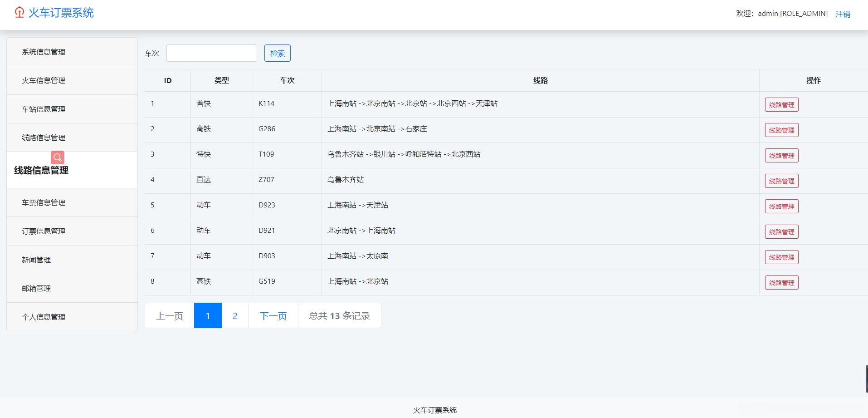Open 系统信息管理 in the sidebar
The width and height of the screenshot is (868, 418).
(x=43, y=52)
